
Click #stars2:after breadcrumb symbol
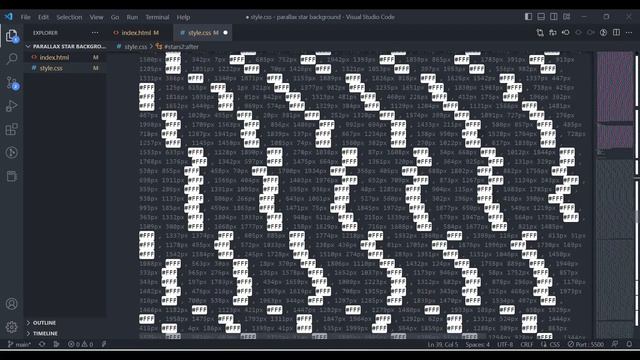tap(182, 47)
